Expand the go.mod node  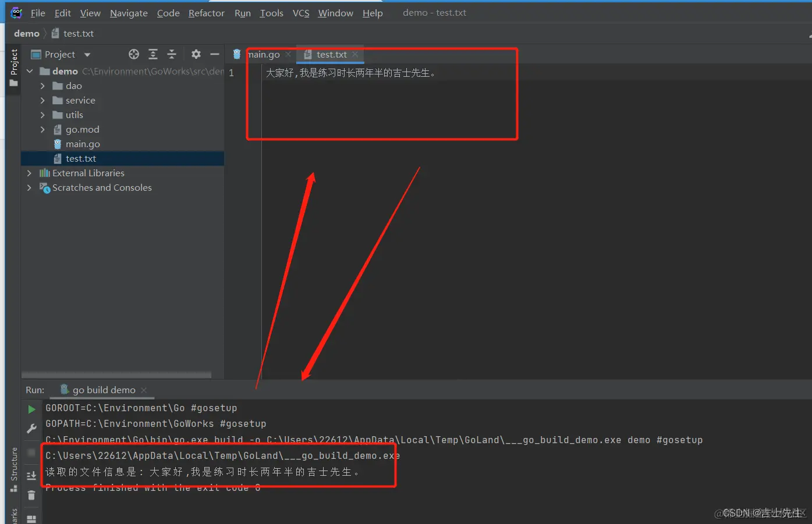tap(42, 129)
